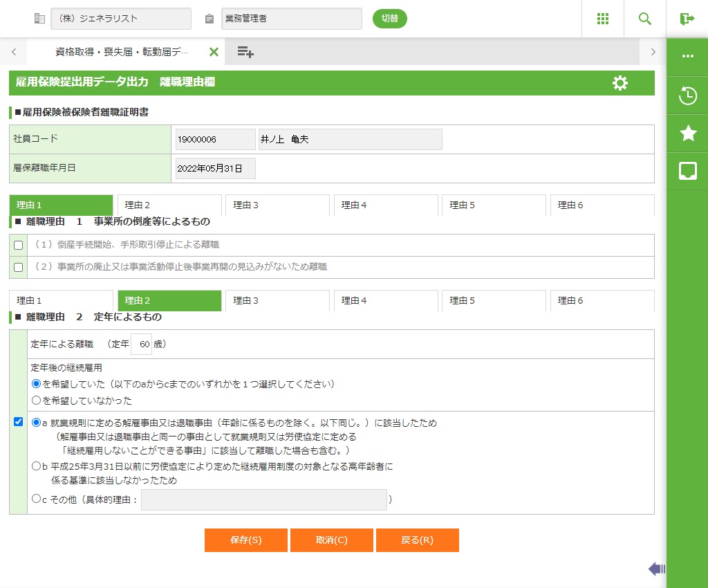
Task: Click the 保存(S) save button
Action: tap(245, 540)
